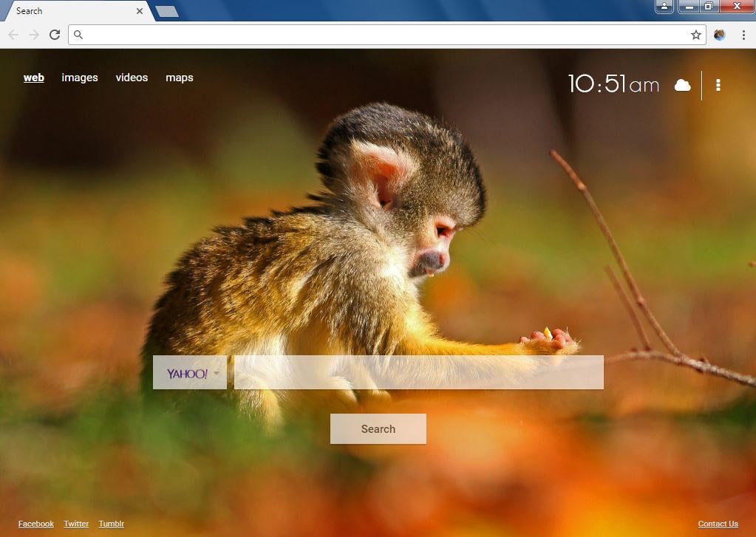
Task: Click the magnifying glass inside the address bar
Action: click(x=78, y=35)
